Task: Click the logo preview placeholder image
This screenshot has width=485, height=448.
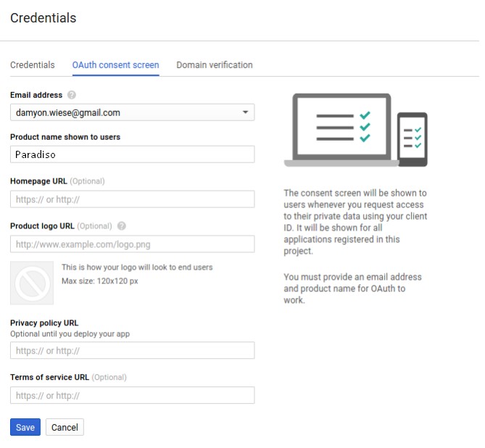Action: (32, 283)
